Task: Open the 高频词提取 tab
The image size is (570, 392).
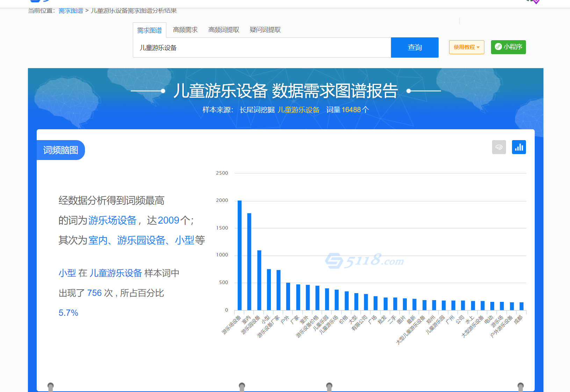Action: click(x=224, y=30)
